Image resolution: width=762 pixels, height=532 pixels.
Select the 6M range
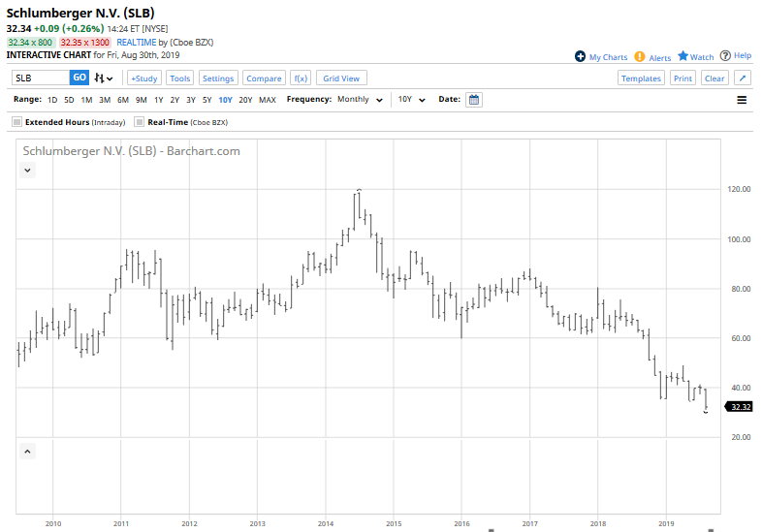pyautogui.click(x=123, y=100)
